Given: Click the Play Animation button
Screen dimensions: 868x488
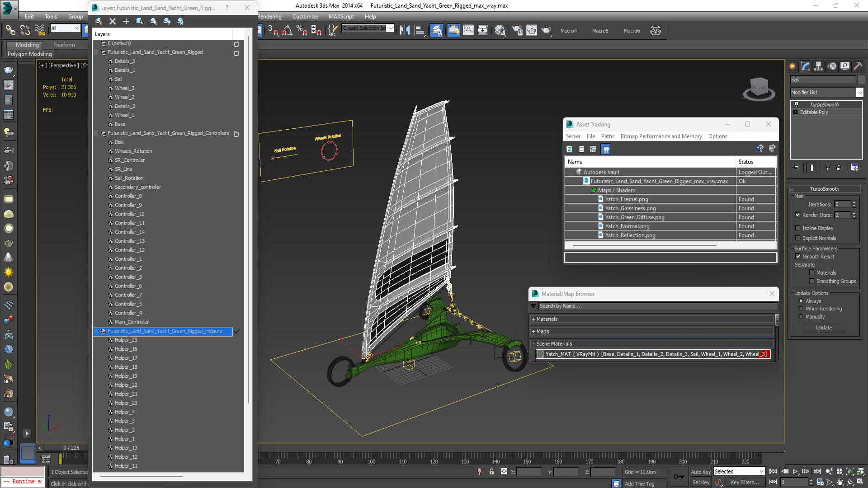Looking at the screenshot, I should tap(795, 471).
